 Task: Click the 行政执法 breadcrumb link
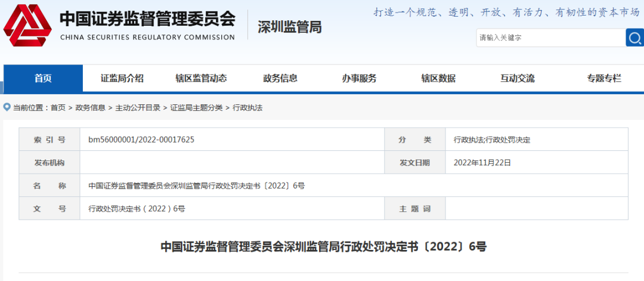tap(247, 108)
